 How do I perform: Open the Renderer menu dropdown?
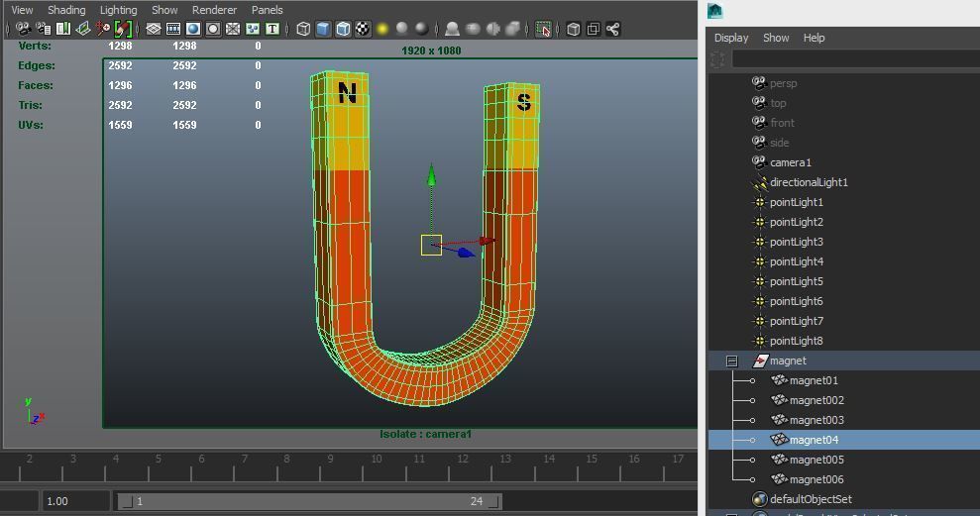(x=214, y=10)
